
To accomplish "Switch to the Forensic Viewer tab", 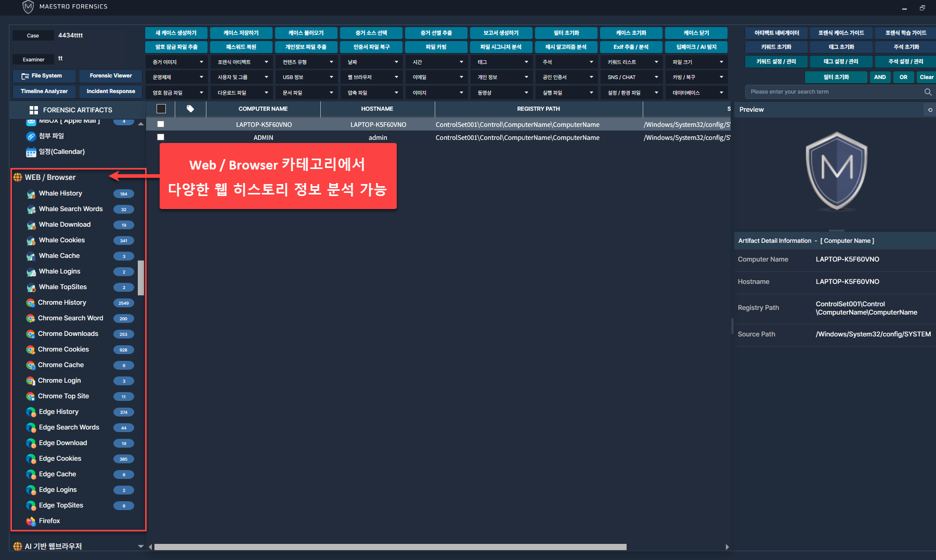I will point(111,76).
